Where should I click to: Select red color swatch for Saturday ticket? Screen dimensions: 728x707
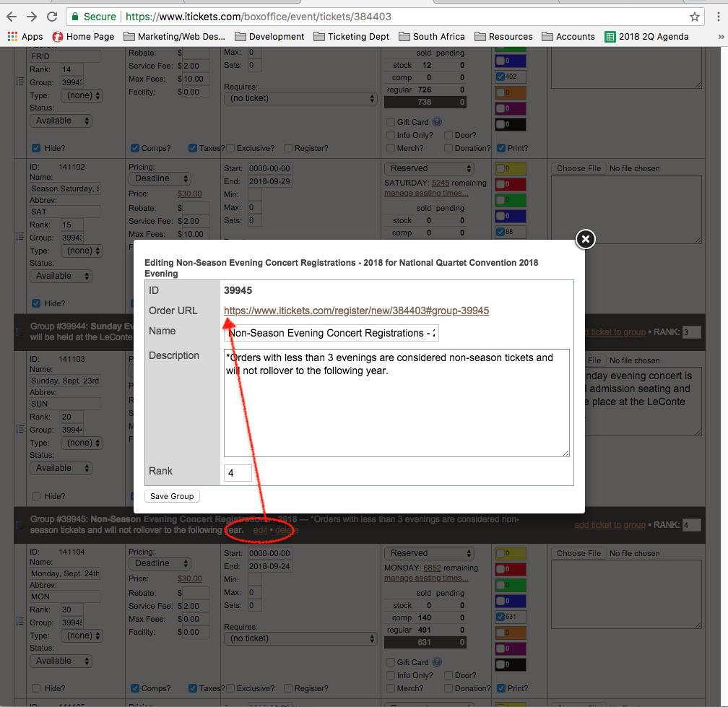[x=510, y=184]
